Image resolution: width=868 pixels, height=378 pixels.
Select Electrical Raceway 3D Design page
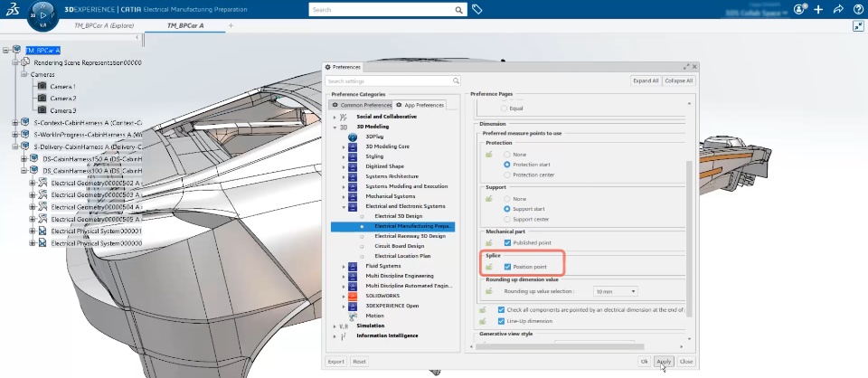[410, 236]
